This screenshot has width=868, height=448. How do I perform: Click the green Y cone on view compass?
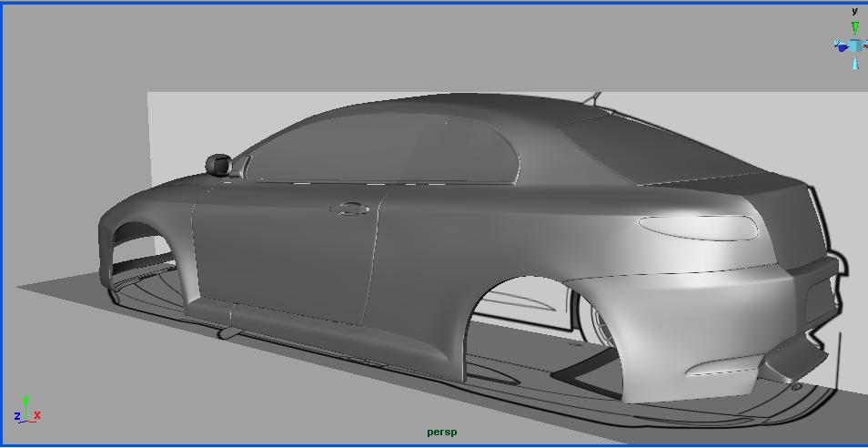pyautogui.click(x=855, y=27)
